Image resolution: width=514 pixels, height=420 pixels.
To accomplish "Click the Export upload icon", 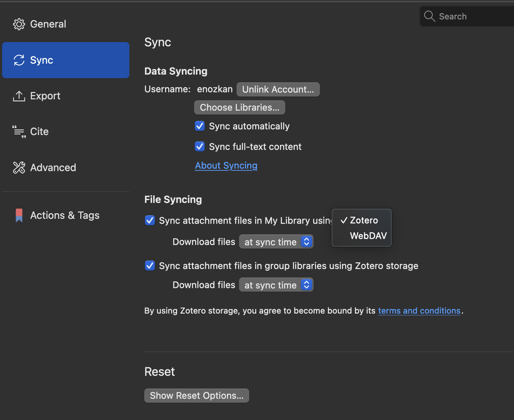I will click(x=19, y=96).
